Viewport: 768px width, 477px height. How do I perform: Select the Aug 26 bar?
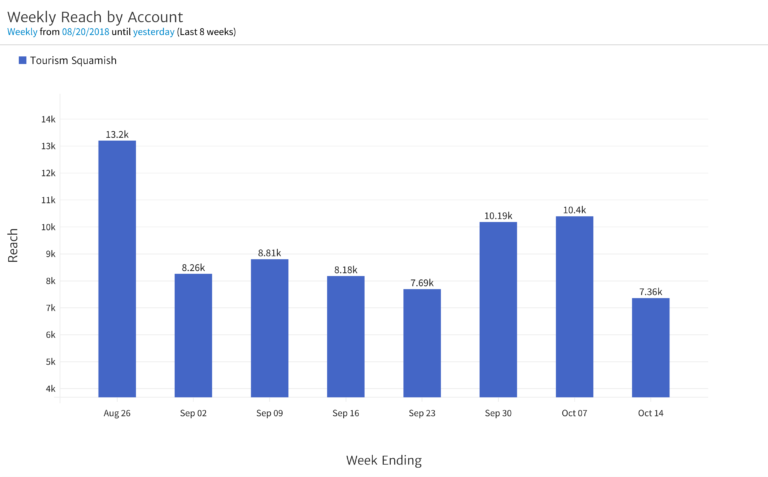click(117, 268)
